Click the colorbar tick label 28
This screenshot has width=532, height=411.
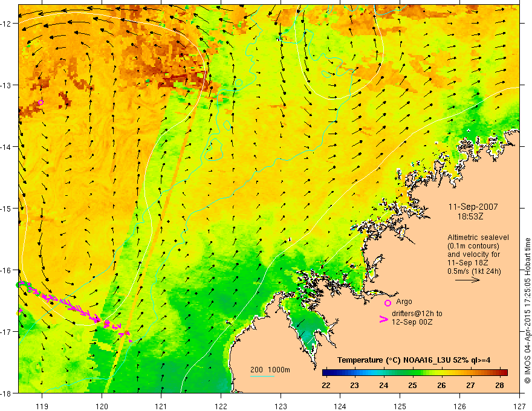499,386
